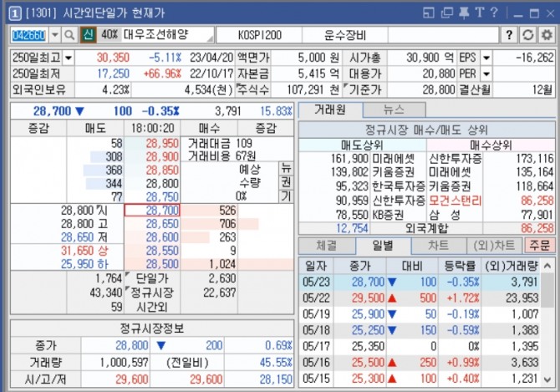The width and height of the screenshot is (560, 392).
Task: Switch to the 체결 tab
Action: 327,246
